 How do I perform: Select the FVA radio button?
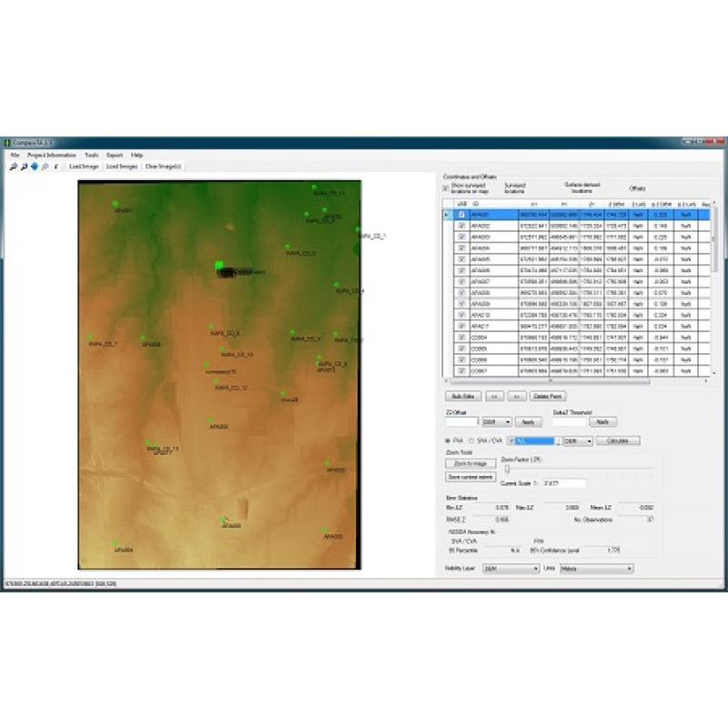click(448, 440)
